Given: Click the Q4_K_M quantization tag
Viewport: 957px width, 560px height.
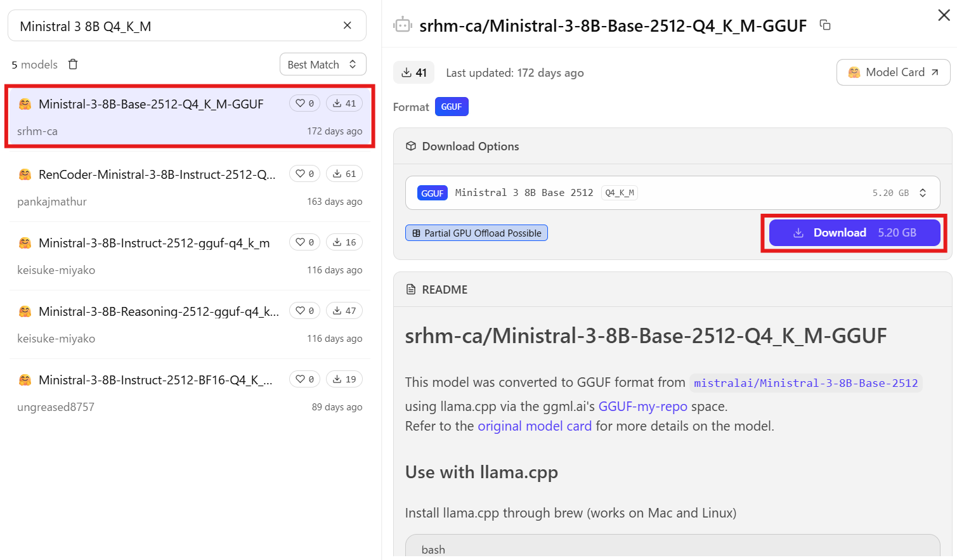Looking at the screenshot, I should tap(620, 193).
